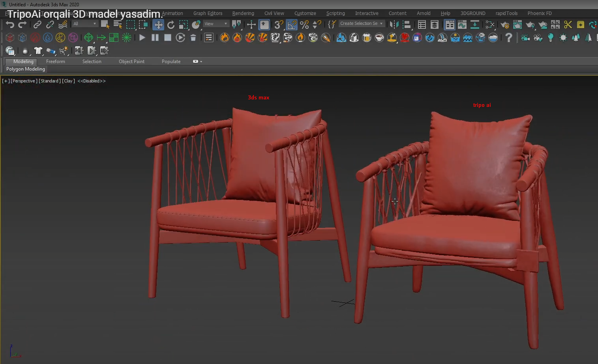Click the question mark help icon
This screenshot has height=364, width=598.
tap(509, 37)
